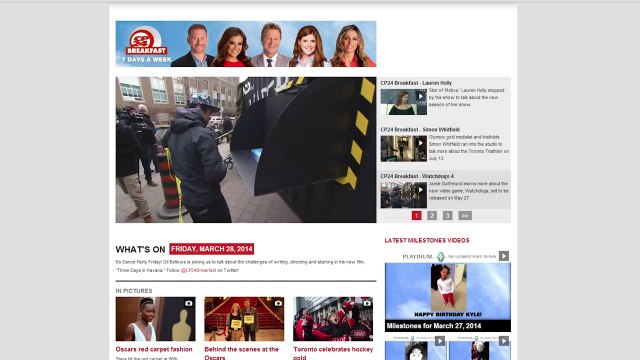640x360 pixels.
Task: Click the Simon Whitfield video description text
Action: 469,148
